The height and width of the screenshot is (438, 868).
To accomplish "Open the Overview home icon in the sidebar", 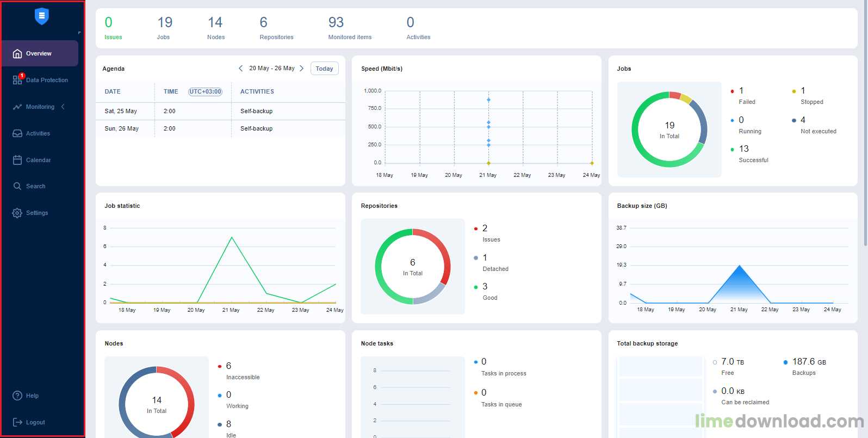I will [17, 53].
